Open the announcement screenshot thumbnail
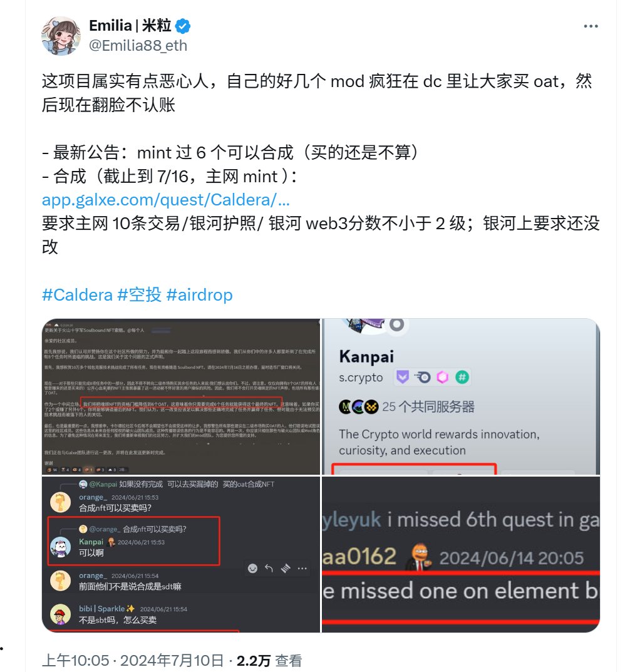 181,396
